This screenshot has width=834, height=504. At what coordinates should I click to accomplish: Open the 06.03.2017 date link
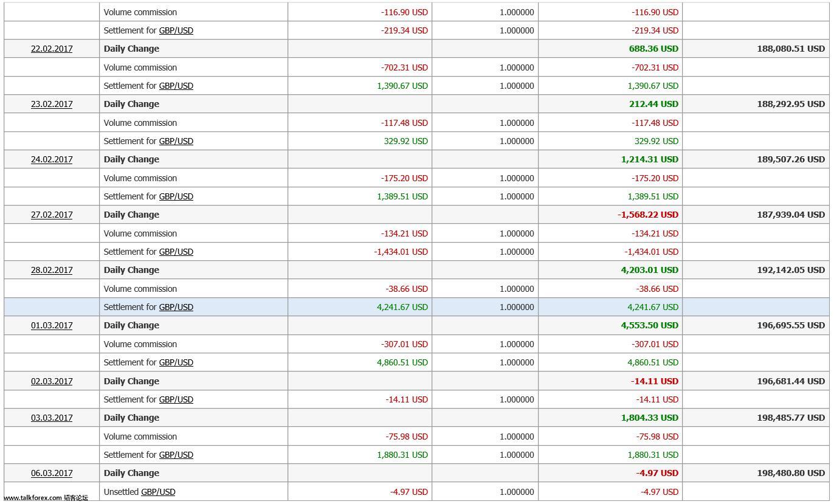[52, 473]
